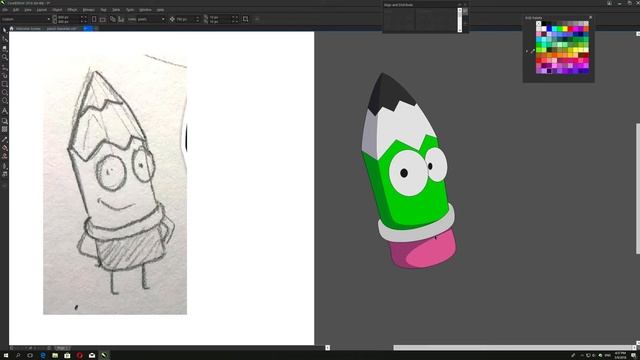The width and height of the screenshot is (640, 360).
Task: Select the Interactive Fill tool
Action: 4,148
